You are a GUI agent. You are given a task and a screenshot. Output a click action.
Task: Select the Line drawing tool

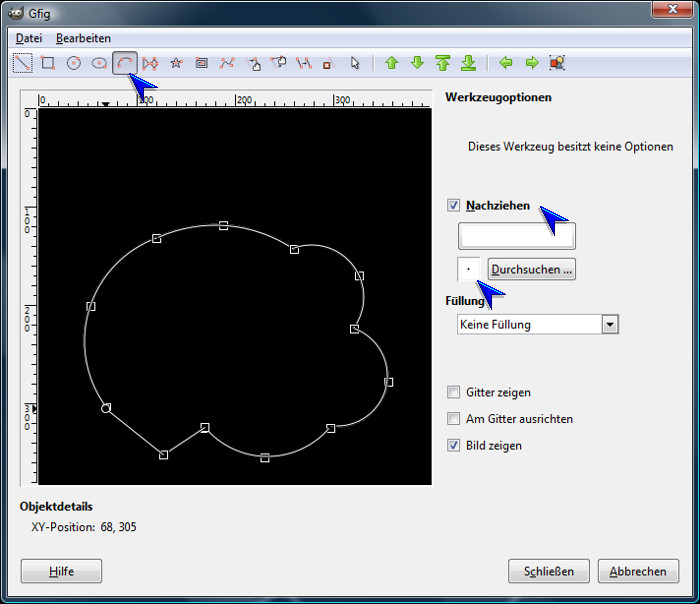click(x=22, y=63)
